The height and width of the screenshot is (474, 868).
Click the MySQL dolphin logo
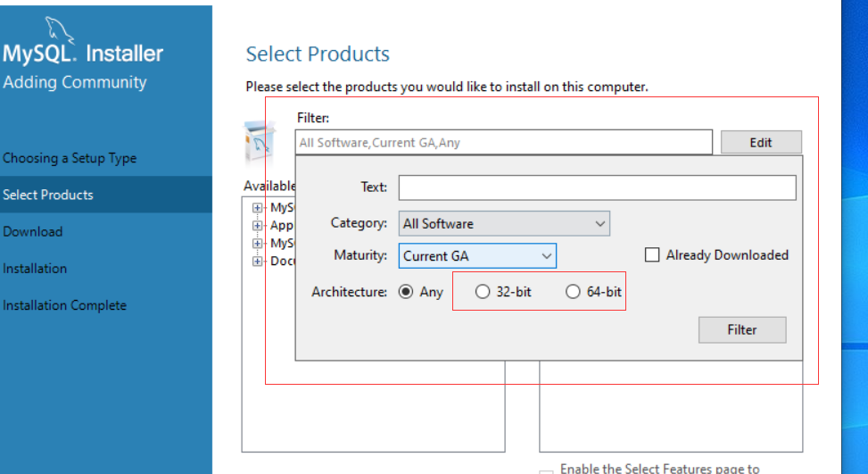pos(59,29)
